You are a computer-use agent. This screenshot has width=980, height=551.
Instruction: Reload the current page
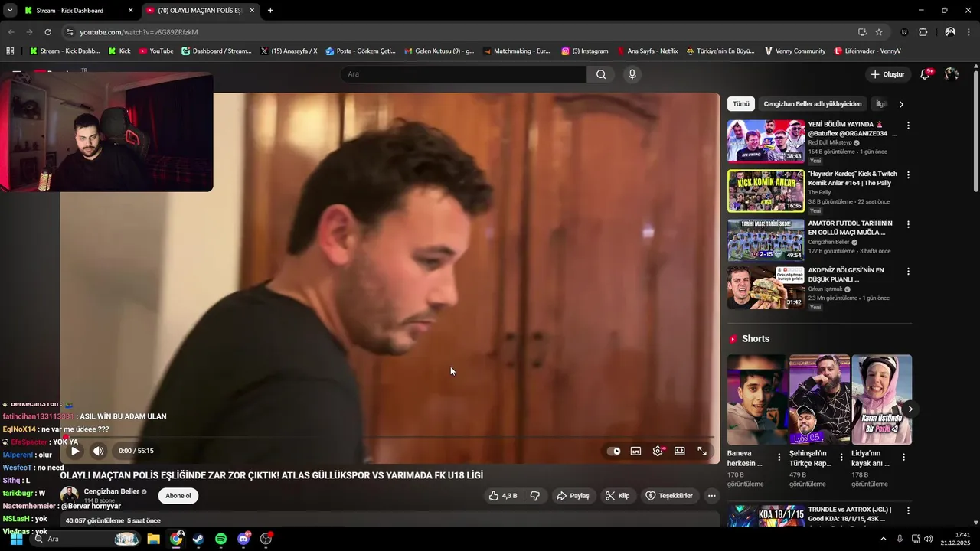pos(47,32)
